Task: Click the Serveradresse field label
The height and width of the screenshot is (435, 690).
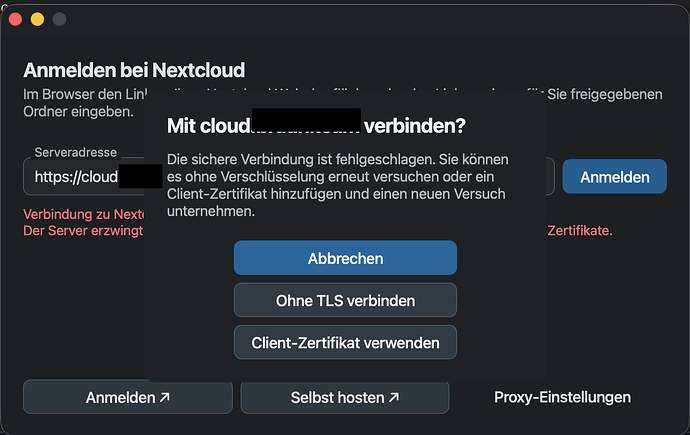Action: [76, 152]
